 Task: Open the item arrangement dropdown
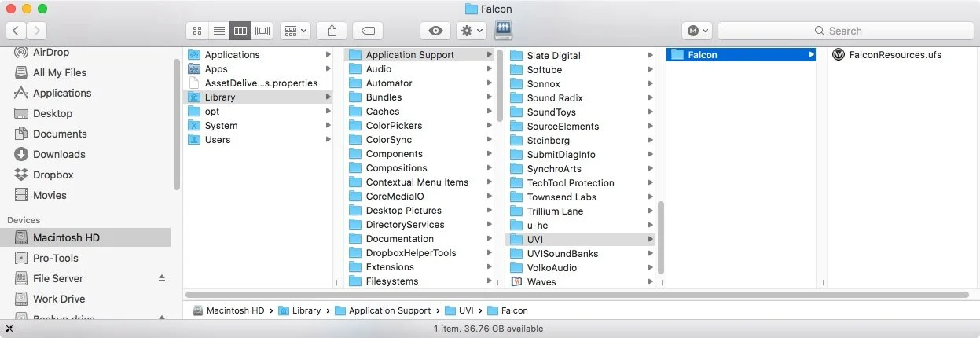coord(295,31)
